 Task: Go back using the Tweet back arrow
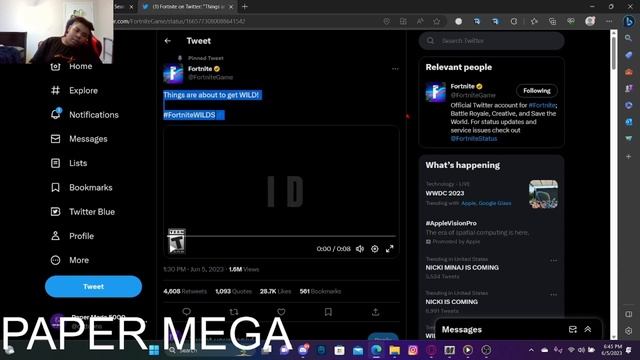(x=168, y=41)
